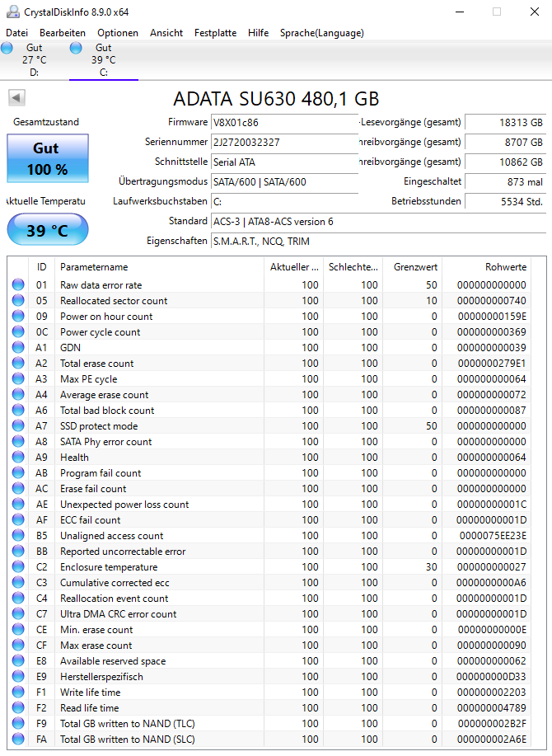This screenshot has height=756, width=552.
Task: Click the Schnittstelle field Serial ATA
Action: [285, 162]
